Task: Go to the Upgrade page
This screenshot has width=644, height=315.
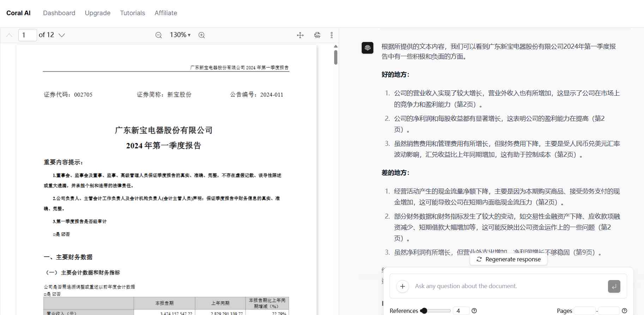Action: coord(97,13)
